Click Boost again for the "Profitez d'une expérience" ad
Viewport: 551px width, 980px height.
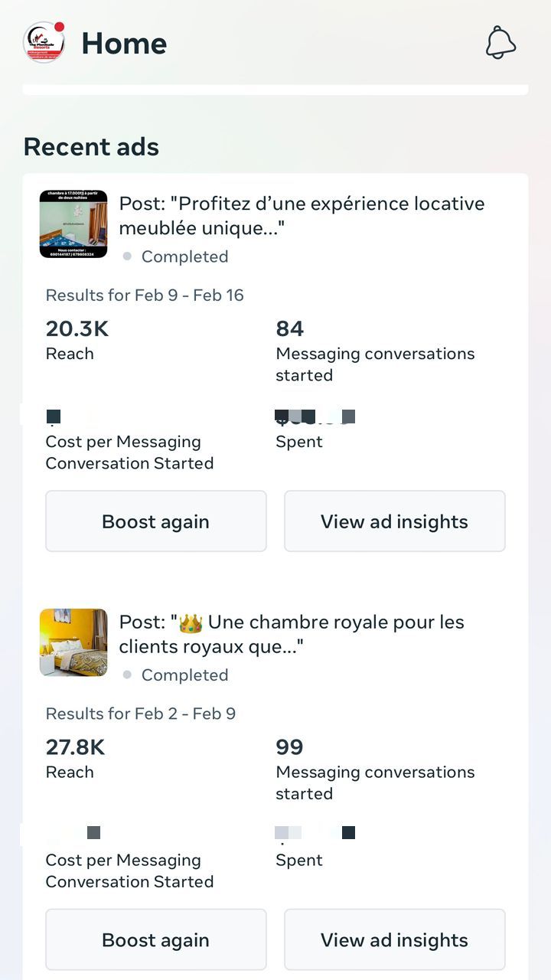(x=156, y=521)
